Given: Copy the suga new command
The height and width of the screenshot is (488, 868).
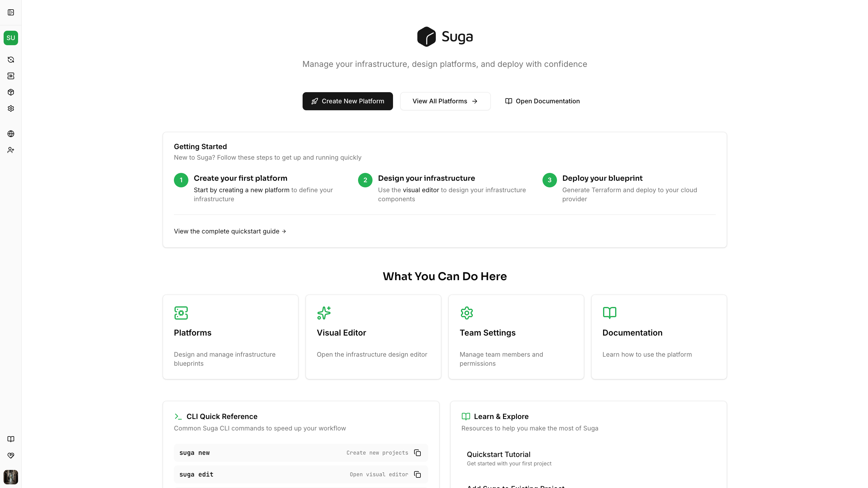Looking at the screenshot, I should point(417,453).
